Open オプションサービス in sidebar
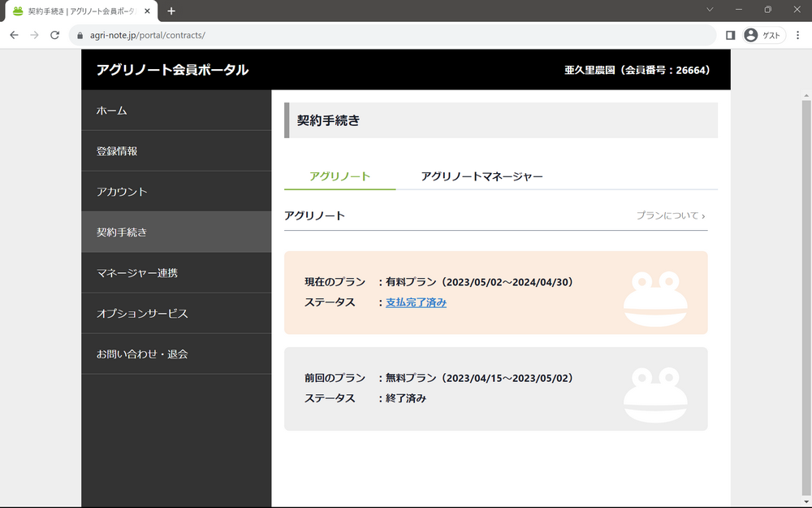 (x=176, y=313)
